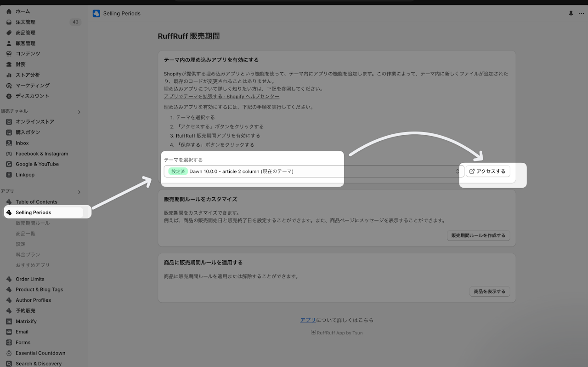Viewport: 588px width, 367px height.
Task: Open the three-dot more actions menu
Action: (581, 14)
